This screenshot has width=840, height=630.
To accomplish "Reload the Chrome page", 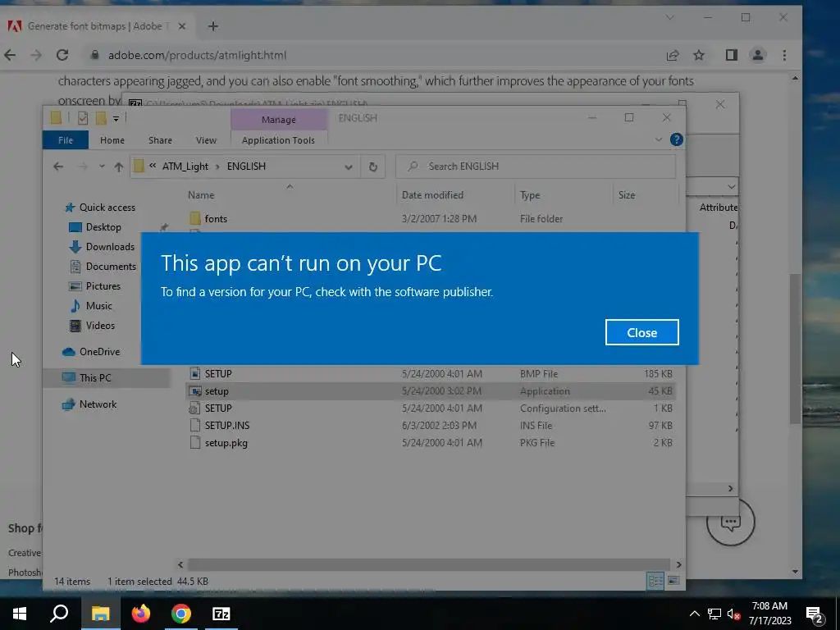I will pos(62,55).
